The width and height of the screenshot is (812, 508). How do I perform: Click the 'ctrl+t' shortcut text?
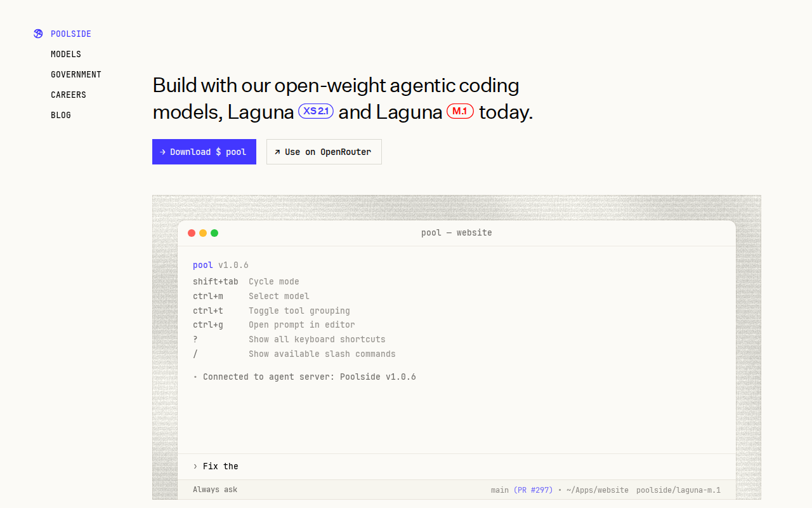pyautogui.click(x=208, y=311)
